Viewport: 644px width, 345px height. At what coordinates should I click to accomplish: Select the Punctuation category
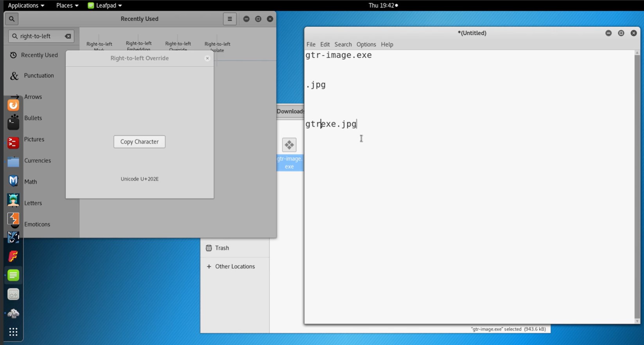39,75
